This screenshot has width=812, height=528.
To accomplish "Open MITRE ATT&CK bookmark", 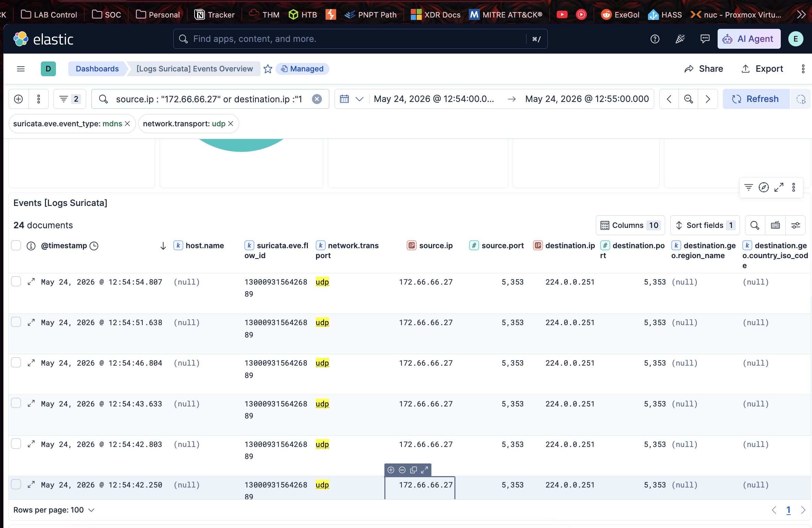I will [x=506, y=15].
